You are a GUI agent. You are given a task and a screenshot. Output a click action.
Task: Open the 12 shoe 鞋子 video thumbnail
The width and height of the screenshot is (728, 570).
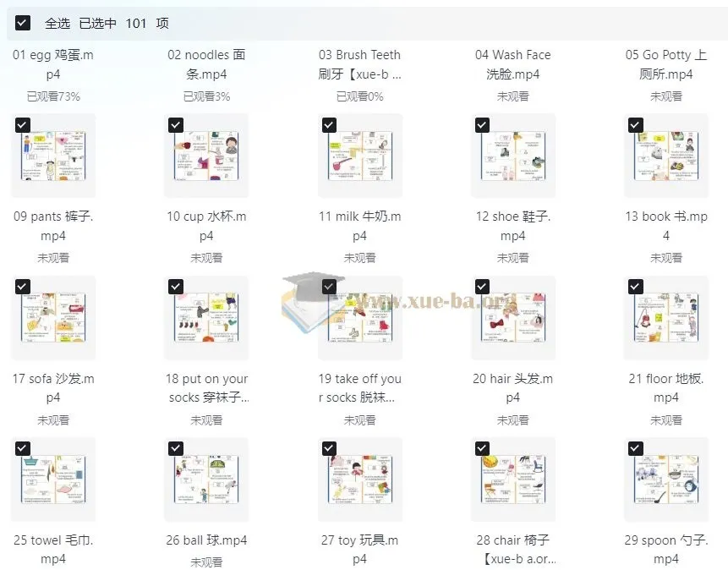513,156
